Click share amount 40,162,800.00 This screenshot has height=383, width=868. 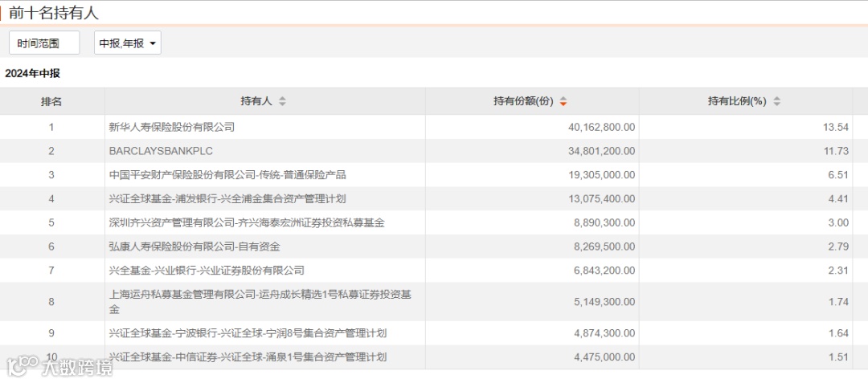coord(602,127)
